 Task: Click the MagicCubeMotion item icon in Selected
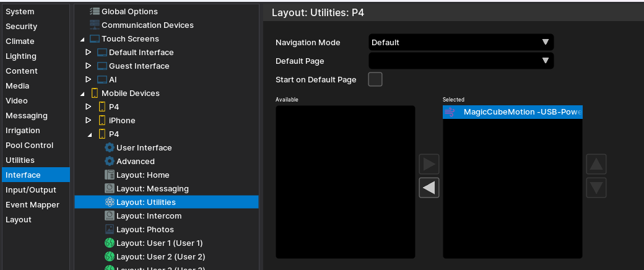[x=450, y=112]
